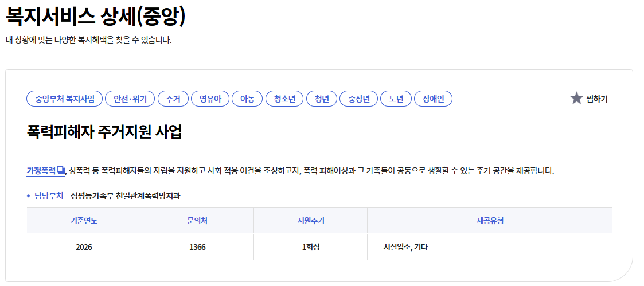Choose the 주거 tag pill
The height and width of the screenshot is (286, 644).
pos(173,99)
